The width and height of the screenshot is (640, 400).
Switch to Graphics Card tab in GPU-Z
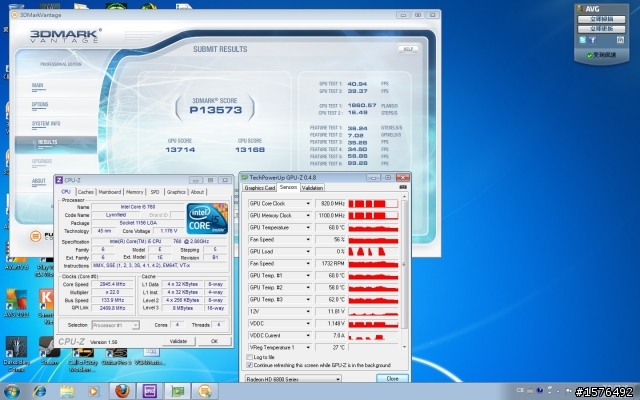[x=260, y=188]
